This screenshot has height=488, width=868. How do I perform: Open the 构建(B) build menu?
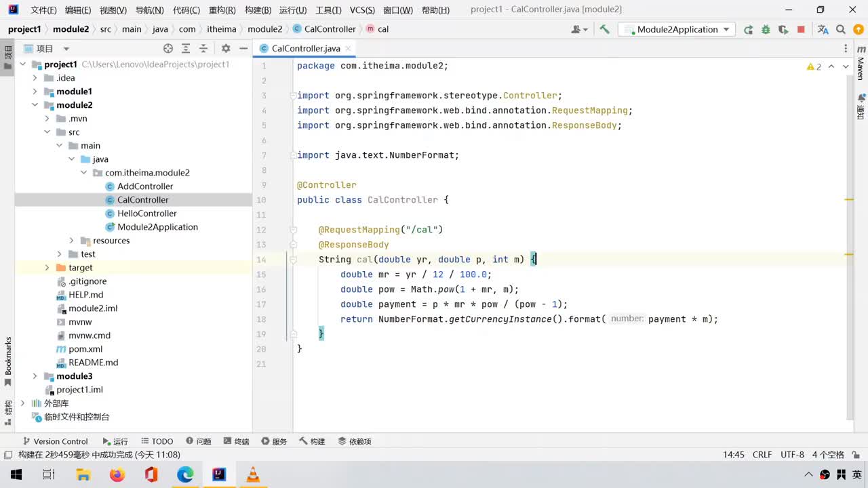[258, 10]
